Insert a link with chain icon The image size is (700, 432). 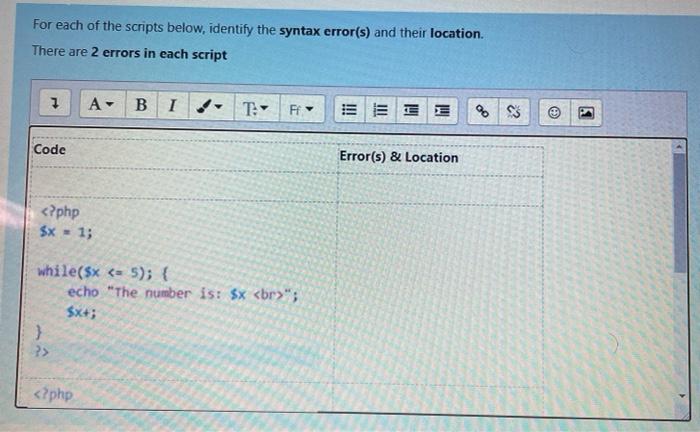click(x=482, y=111)
